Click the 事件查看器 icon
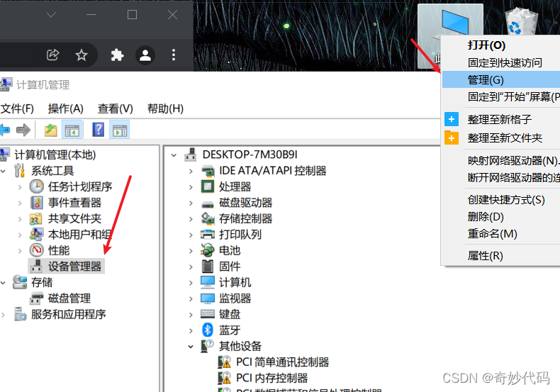 pos(36,203)
